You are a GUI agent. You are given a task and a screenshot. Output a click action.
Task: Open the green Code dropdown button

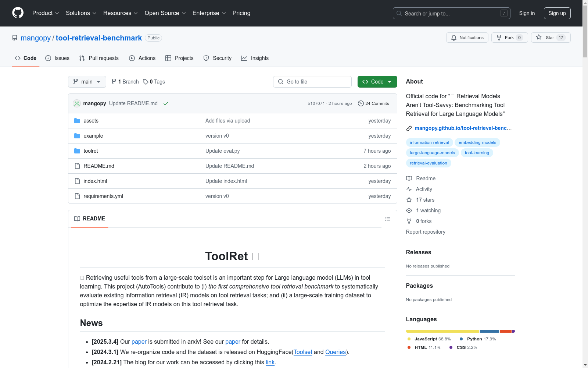(377, 82)
